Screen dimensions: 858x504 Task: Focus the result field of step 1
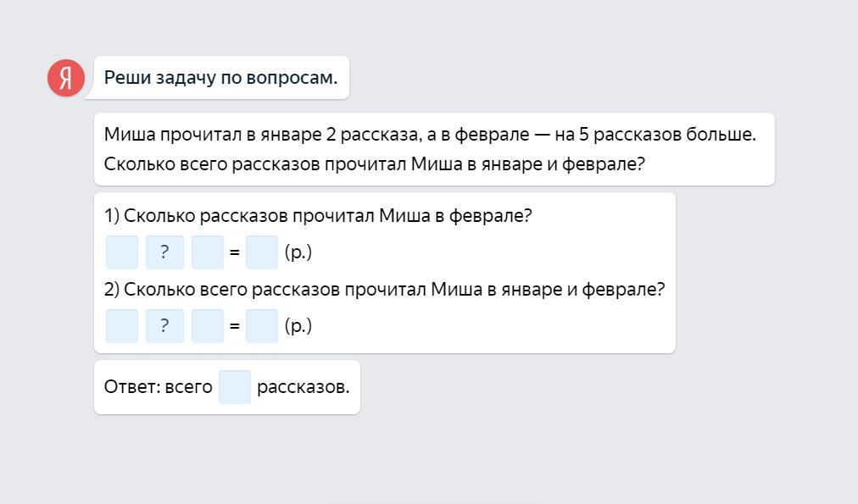pyautogui.click(x=262, y=252)
